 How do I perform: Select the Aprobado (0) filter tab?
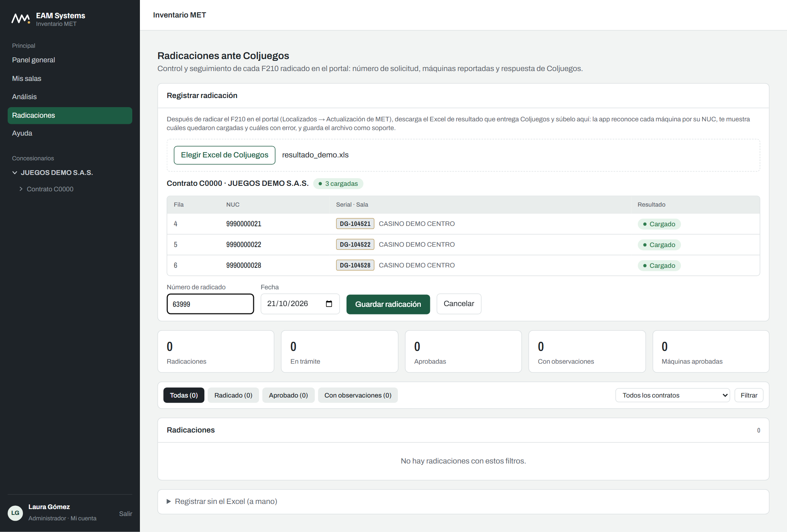pyautogui.click(x=288, y=395)
